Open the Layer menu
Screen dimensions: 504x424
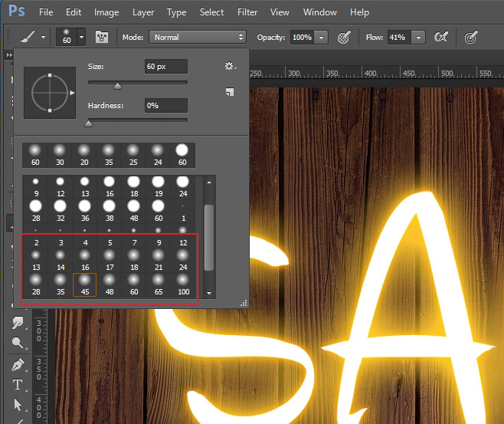point(143,12)
